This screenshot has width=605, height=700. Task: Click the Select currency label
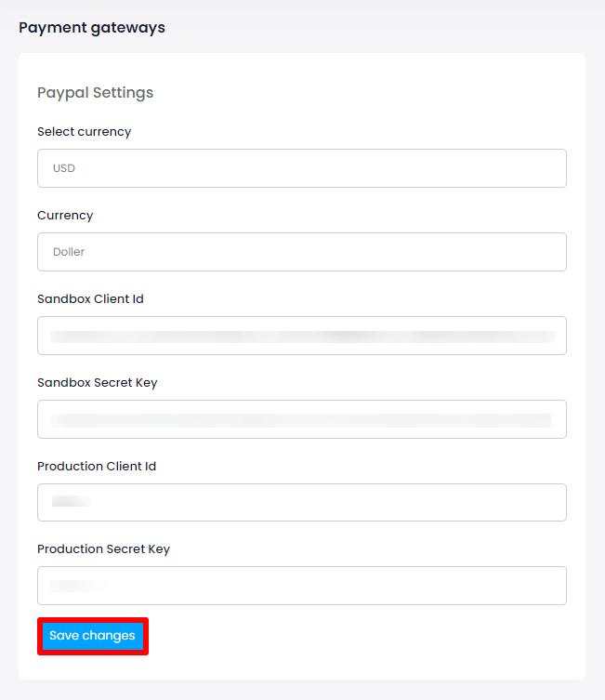pos(85,132)
